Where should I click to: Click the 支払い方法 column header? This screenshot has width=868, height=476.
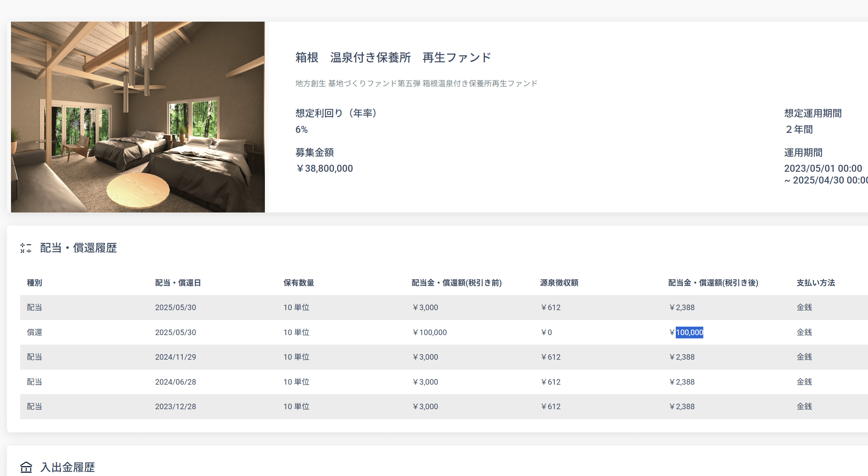[x=816, y=283]
